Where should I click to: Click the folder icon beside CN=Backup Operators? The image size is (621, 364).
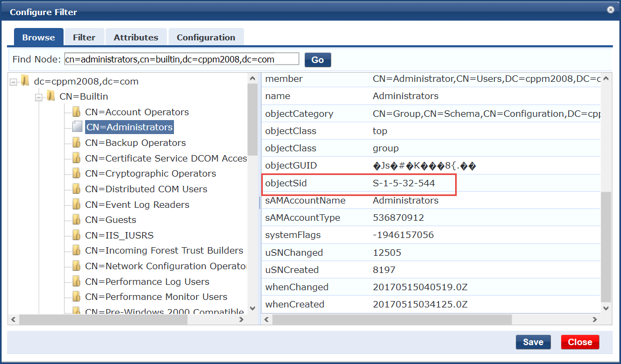(x=76, y=143)
